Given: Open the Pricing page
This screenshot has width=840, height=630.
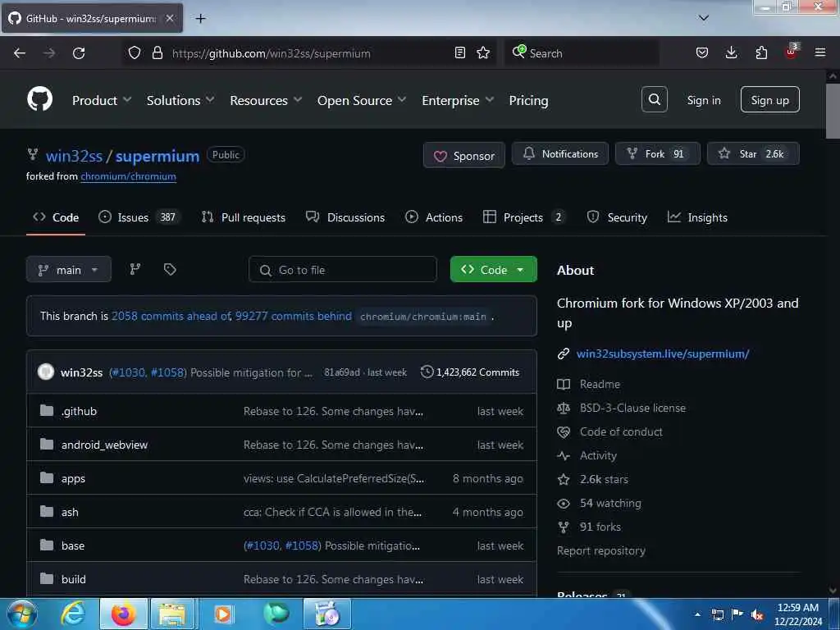Looking at the screenshot, I should click(x=528, y=100).
